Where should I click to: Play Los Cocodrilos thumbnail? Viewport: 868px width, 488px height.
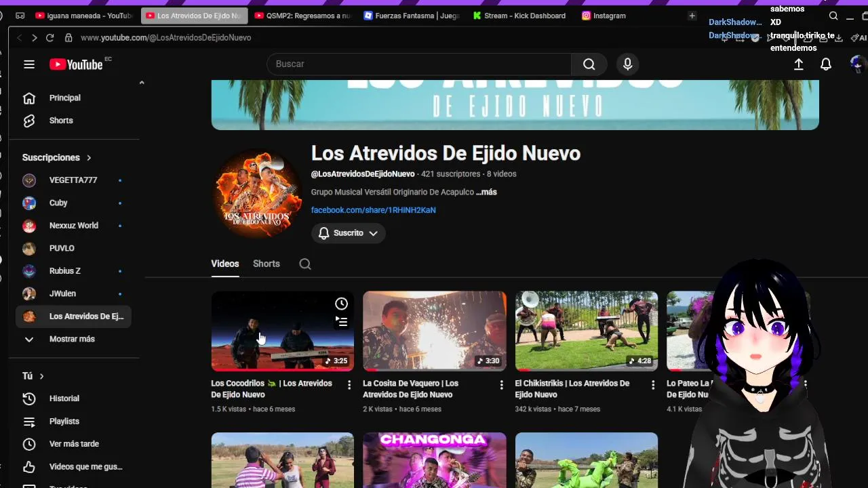(x=283, y=331)
